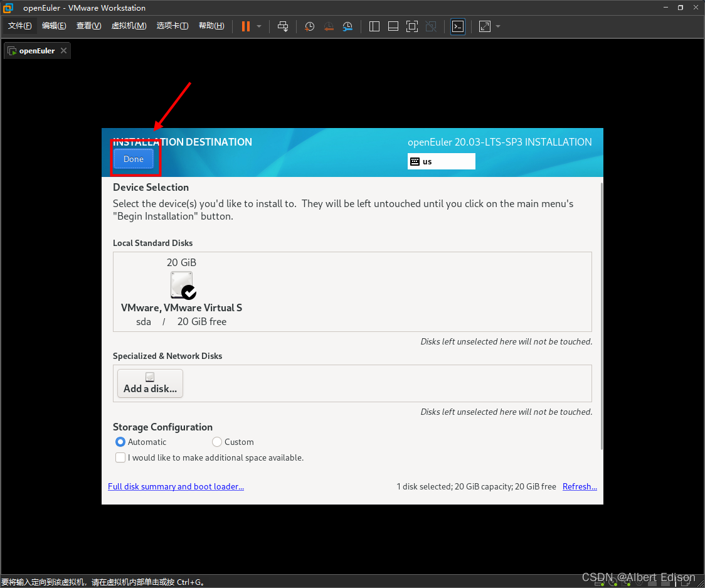Check 'I would like to make additional space available'
Screen dimensions: 705x588
click(x=120, y=457)
